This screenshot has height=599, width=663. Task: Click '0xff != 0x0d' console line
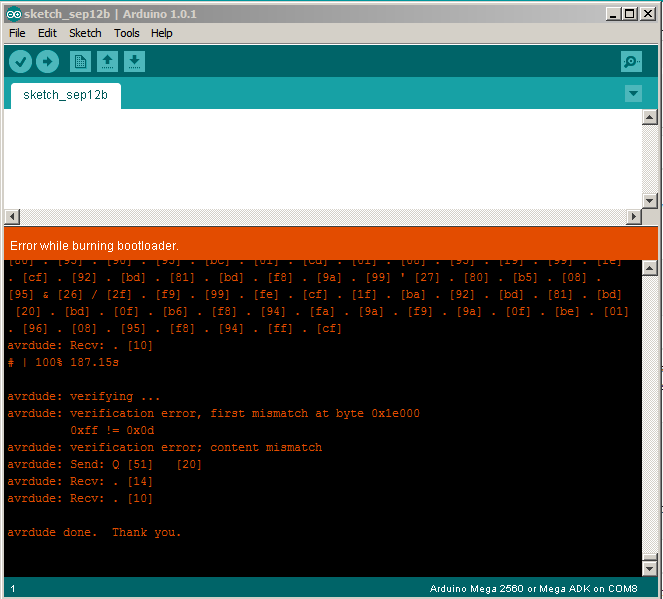tap(112, 430)
